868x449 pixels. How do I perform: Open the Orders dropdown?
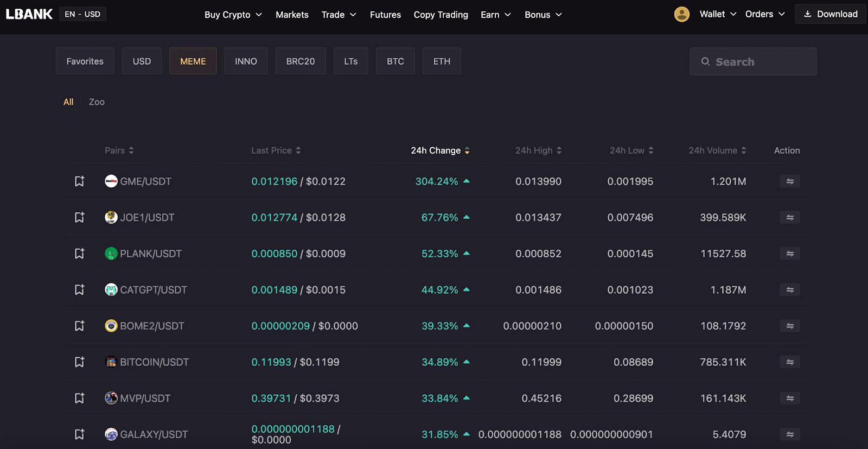[765, 14]
